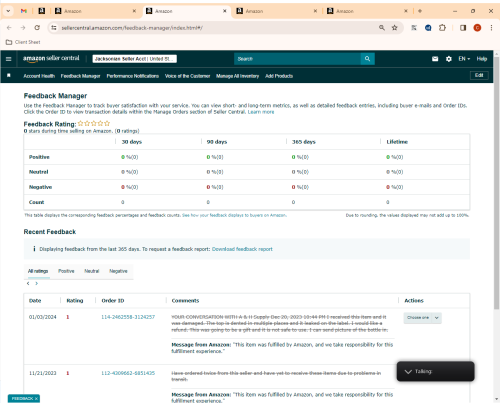Click the bookmark flag icon in navigation bar

click(9, 76)
